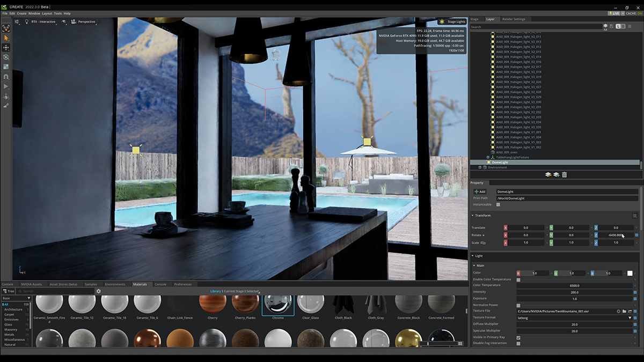Screen dimensions: 644x362
Task: Enable the Instanceable checkbox
Action: tap(498, 204)
